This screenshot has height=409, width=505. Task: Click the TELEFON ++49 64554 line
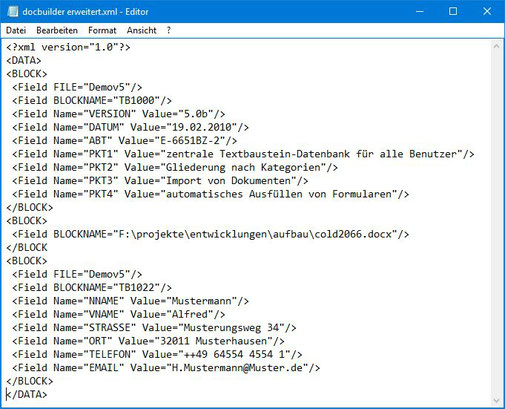157,354
